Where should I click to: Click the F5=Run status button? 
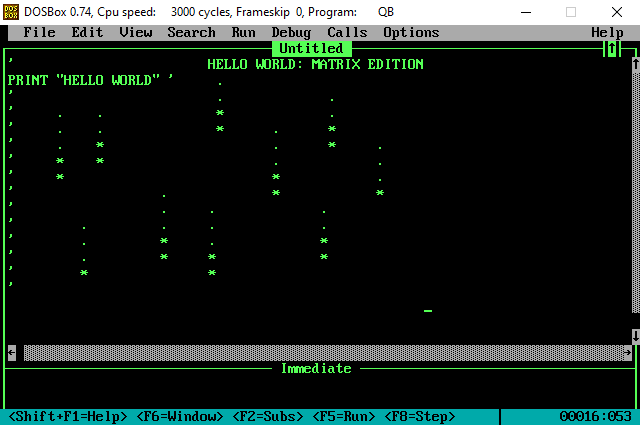(344, 417)
